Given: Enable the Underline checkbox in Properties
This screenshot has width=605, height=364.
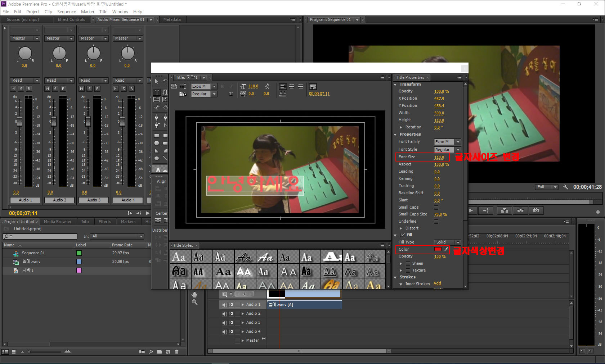Looking at the screenshot, I should 436,222.
